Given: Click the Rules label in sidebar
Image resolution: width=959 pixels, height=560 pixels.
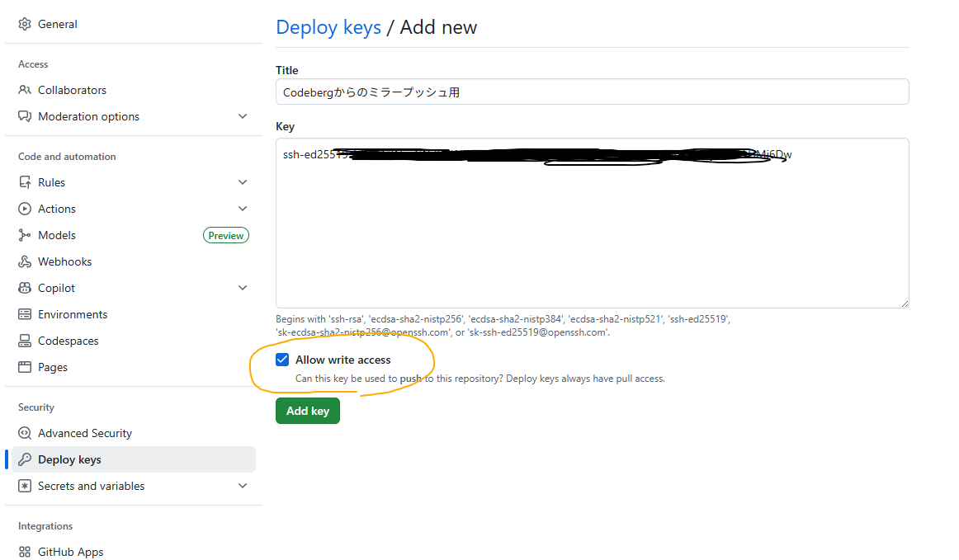Looking at the screenshot, I should pos(51,182).
